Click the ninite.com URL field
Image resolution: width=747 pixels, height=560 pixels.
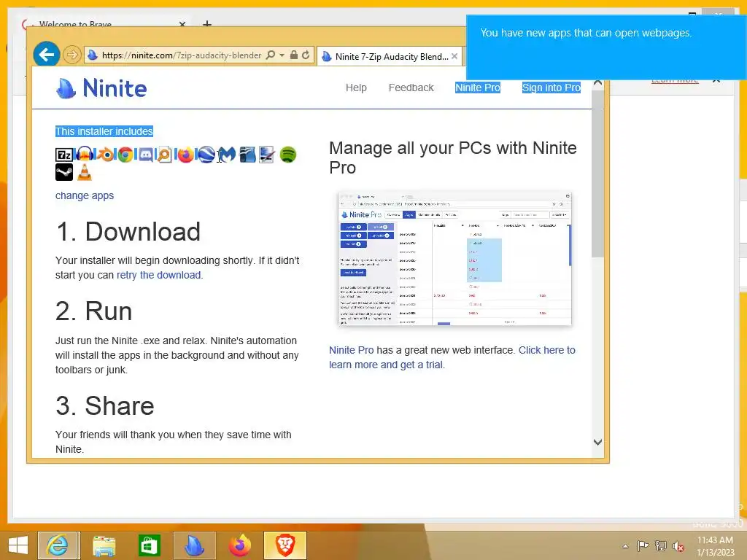point(181,55)
